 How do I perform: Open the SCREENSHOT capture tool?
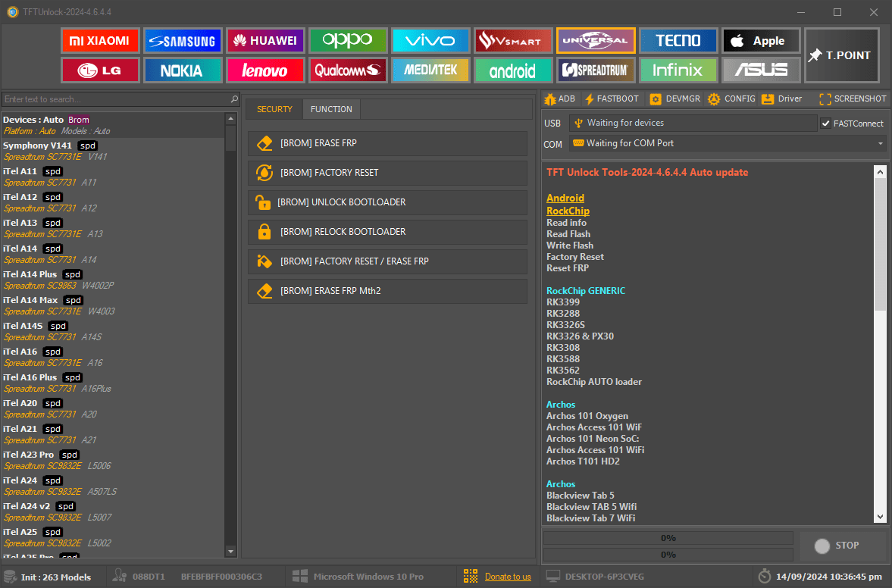point(853,99)
